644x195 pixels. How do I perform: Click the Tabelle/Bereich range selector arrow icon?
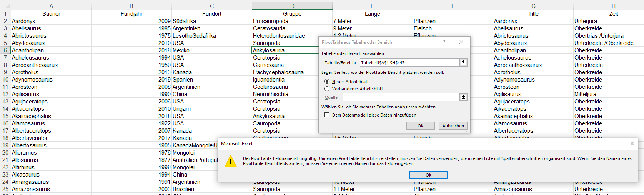tap(463, 62)
